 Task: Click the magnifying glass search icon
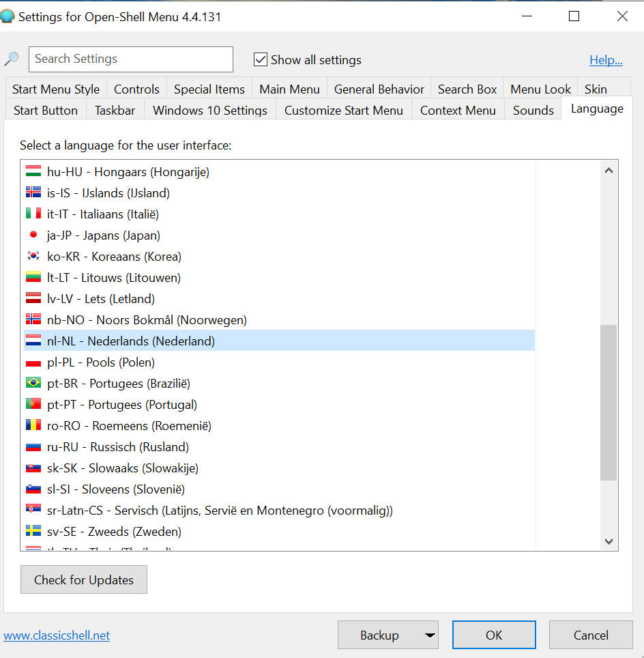12,59
